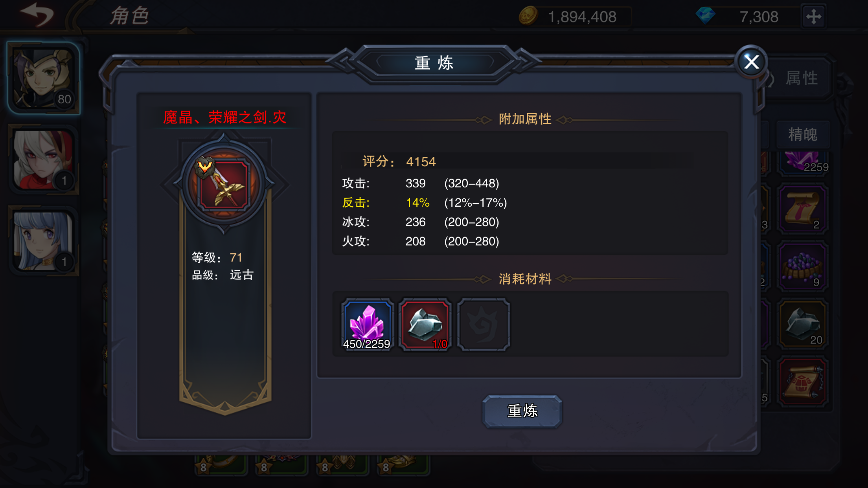Viewport: 868px width, 488px height.
Task: Close the 重炼 dialog
Action: pos(751,62)
